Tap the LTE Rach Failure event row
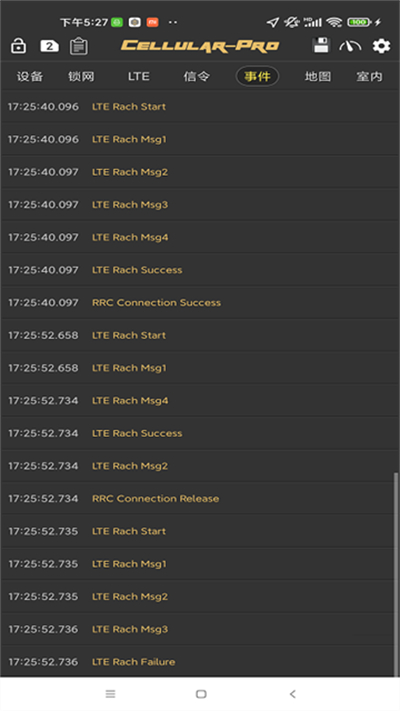Image resolution: width=400 pixels, height=711 pixels. coord(198,662)
